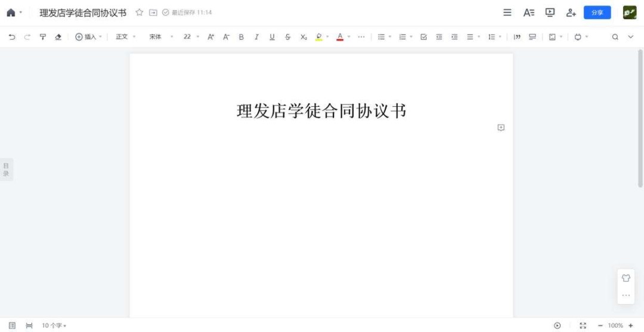Toggle underline formatting
Viewport: 644px width, 332px height.
272,37
